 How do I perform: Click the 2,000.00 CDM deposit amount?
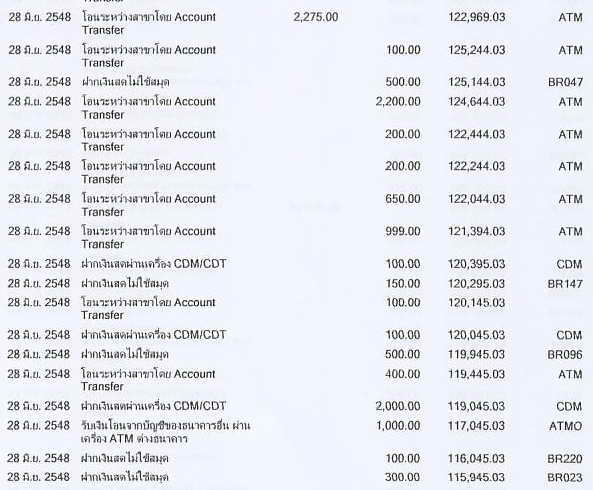[398, 406]
